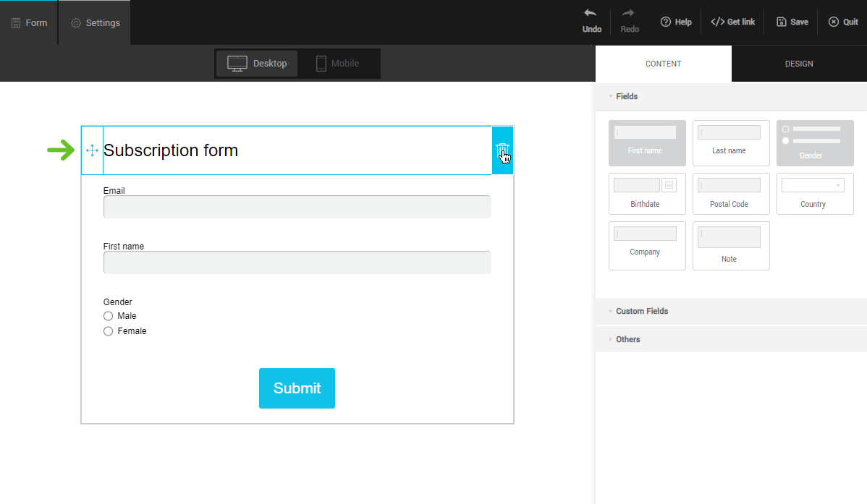Open the Settings tab
Viewport: 867px width, 504px height.
click(x=95, y=22)
